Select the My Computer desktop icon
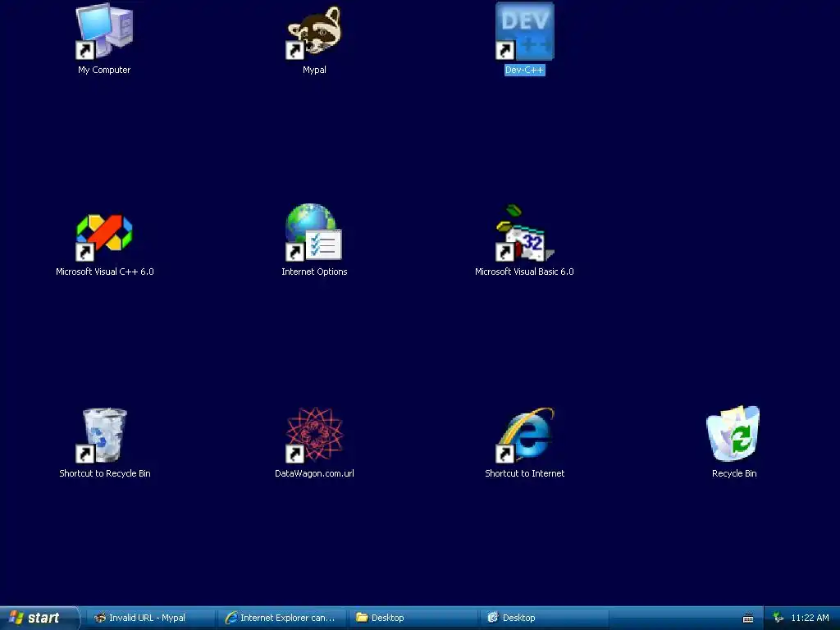Screen dimensions: 840x630 [104, 32]
